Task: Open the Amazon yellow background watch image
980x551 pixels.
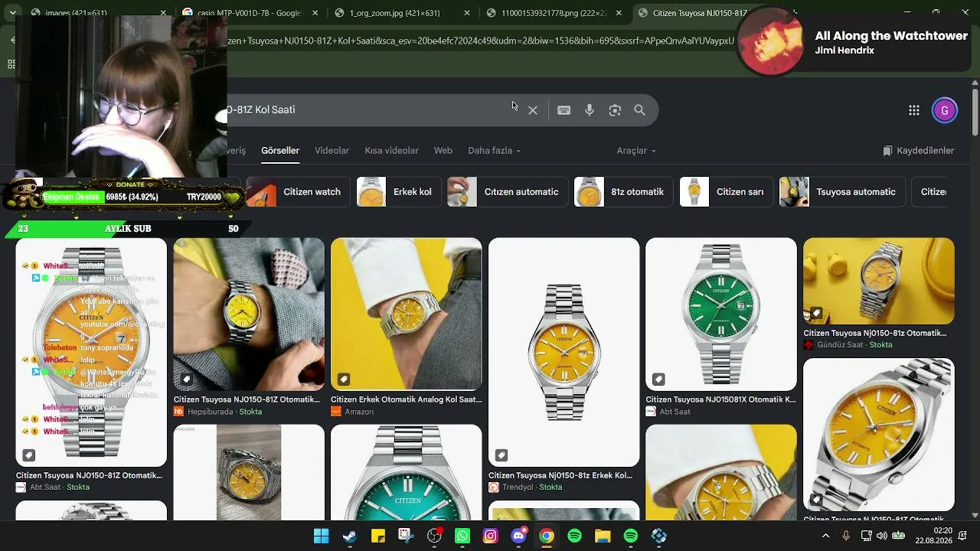Action: tap(406, 314)
